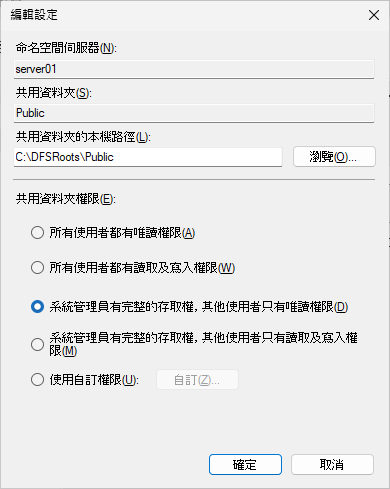
Task: Click the wrapped 限(M) label text
Action: coord(63,351)
